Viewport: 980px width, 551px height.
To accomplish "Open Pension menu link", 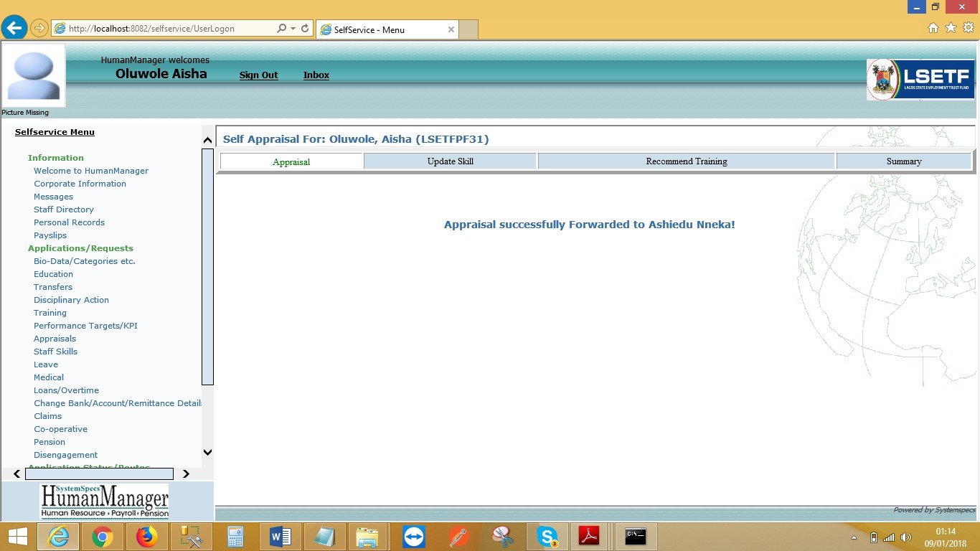I will (x=50, y=442).
